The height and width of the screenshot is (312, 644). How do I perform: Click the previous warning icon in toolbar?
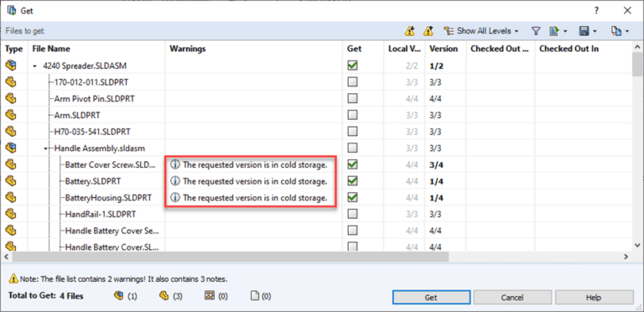[428, 31]
